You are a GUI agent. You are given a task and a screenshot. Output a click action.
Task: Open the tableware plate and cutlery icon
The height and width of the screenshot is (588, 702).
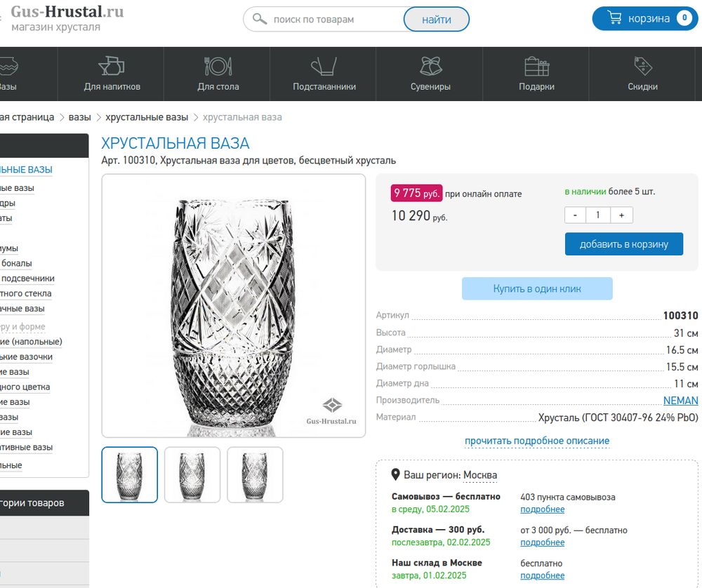(218, 67)
